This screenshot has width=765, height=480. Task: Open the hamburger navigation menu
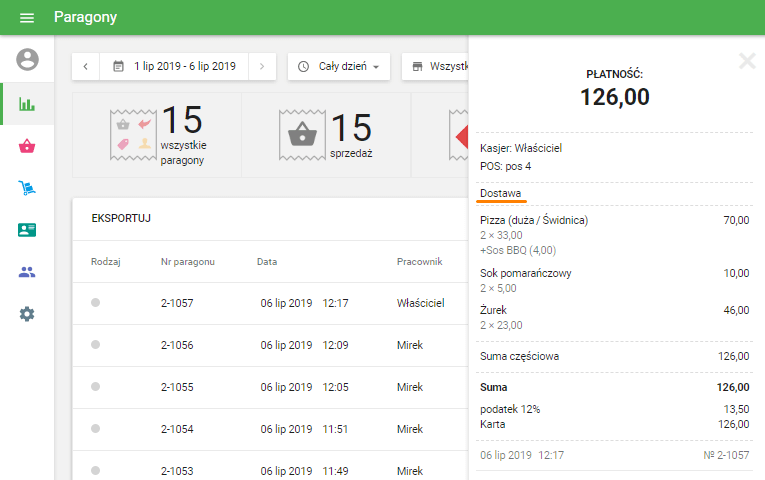click(x=27, y=18)
